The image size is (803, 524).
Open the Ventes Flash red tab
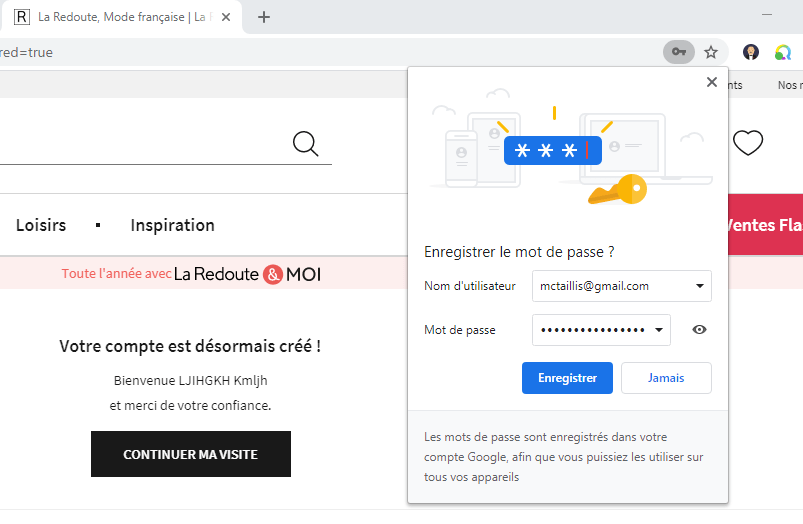coord(766,224)
